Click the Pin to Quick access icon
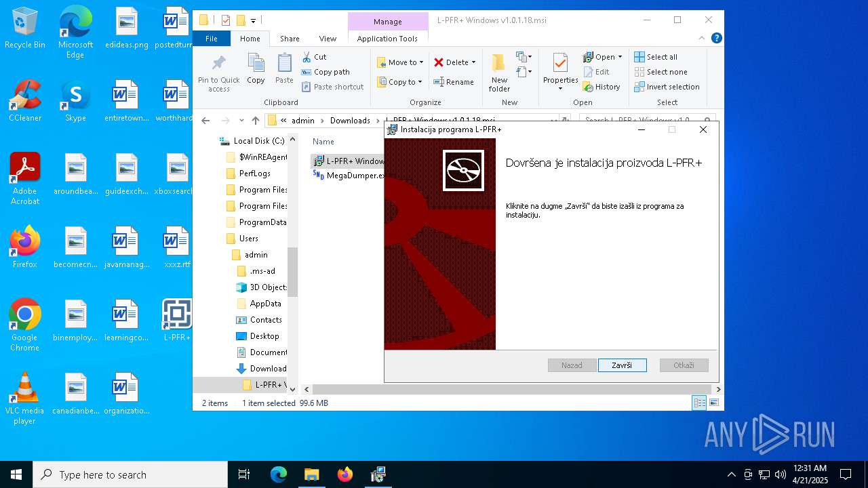The image size is (868, 488). pyautogui.click(x=218, y=64)
